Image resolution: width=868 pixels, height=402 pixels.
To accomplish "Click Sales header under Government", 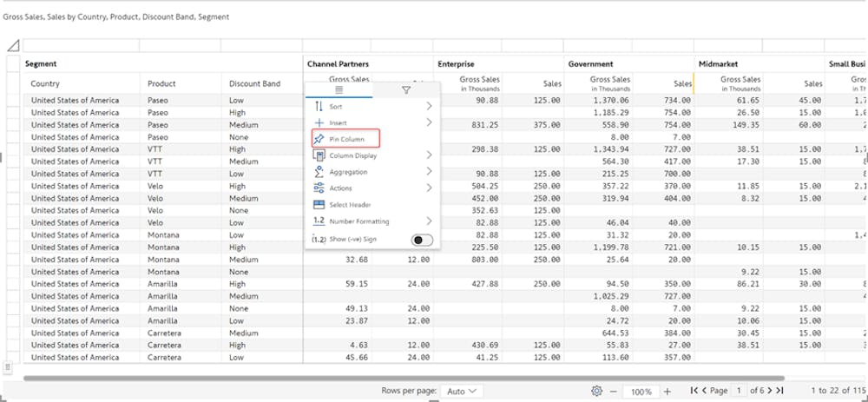I will tap(682, 83).
